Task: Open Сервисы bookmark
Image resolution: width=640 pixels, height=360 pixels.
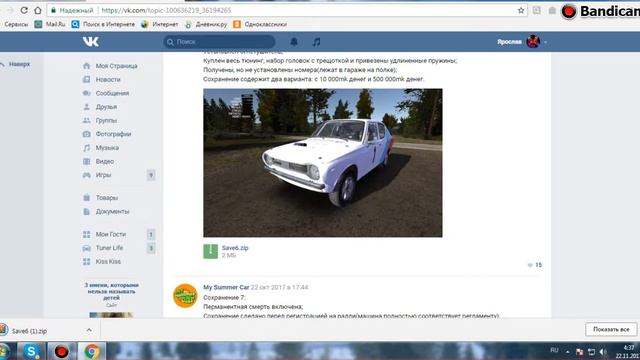Action: (x=16, y=24)
